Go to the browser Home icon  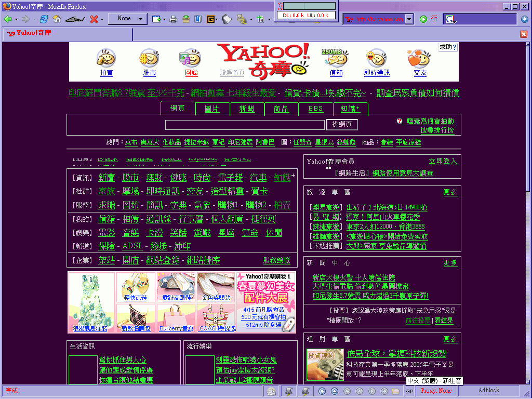(x=57, y=19)
